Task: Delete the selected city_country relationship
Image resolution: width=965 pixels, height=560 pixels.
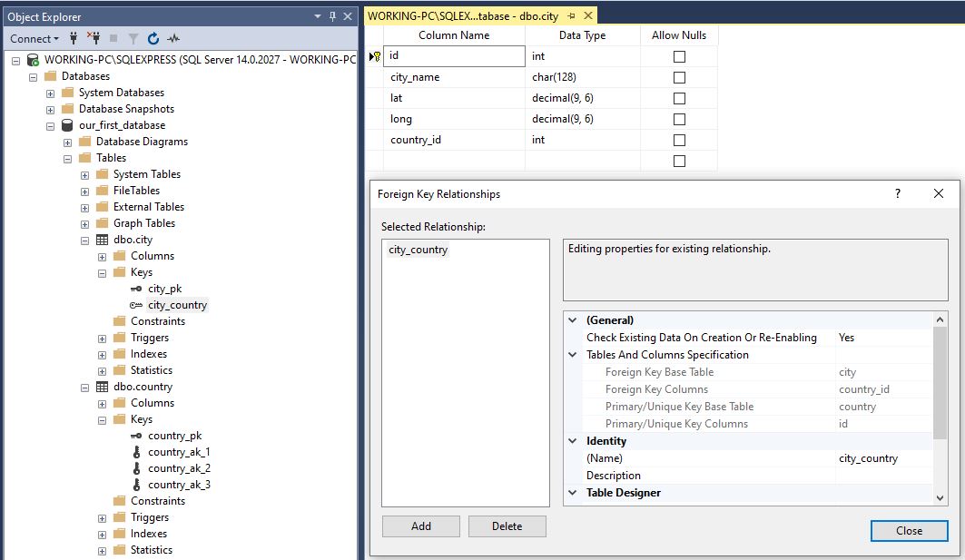Action: pyautogui.click(x=506, y=526)
